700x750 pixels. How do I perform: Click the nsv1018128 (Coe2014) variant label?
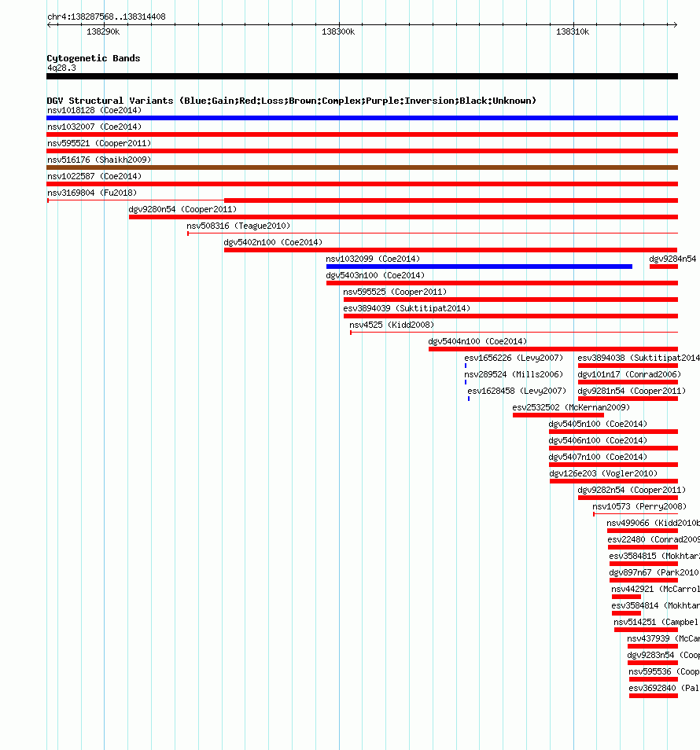[x=94, y=111]
